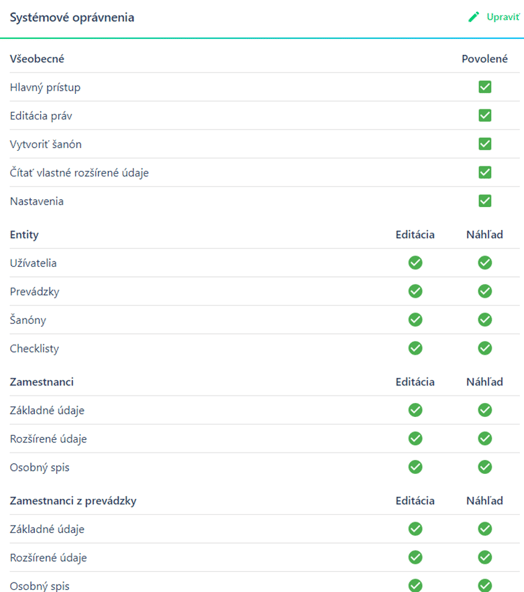
Task: Toggle the Nastavenia permission checkbox
Action: point(485,201)
